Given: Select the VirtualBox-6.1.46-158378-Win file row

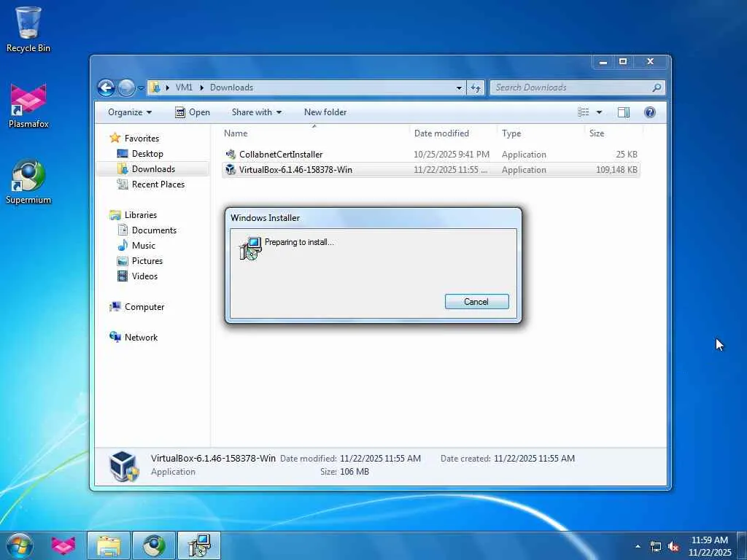Looking at the screenshot, I should click(430, 169).
